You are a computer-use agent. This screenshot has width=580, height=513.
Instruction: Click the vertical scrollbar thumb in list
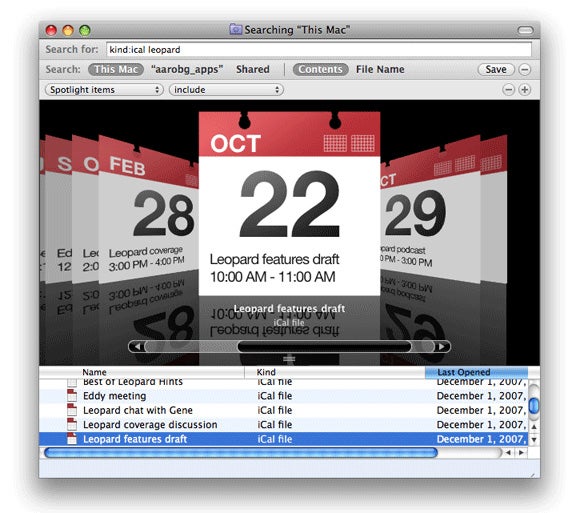coord(534,405)
